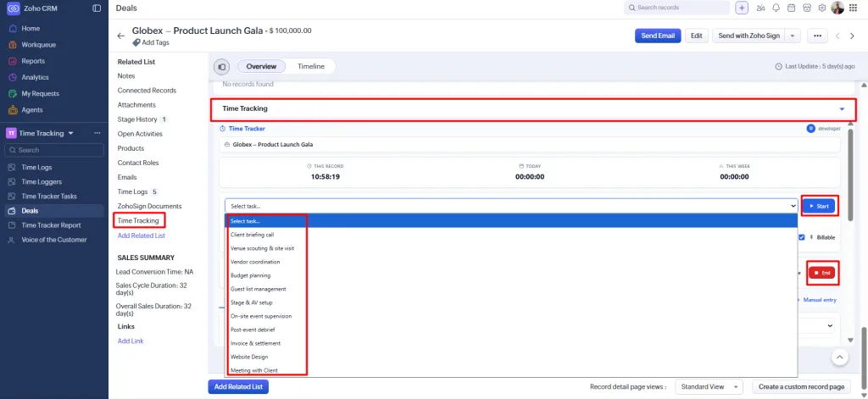Click the Analytics icon in the sidebar
The image size is (868, 399).
[13, 77]
